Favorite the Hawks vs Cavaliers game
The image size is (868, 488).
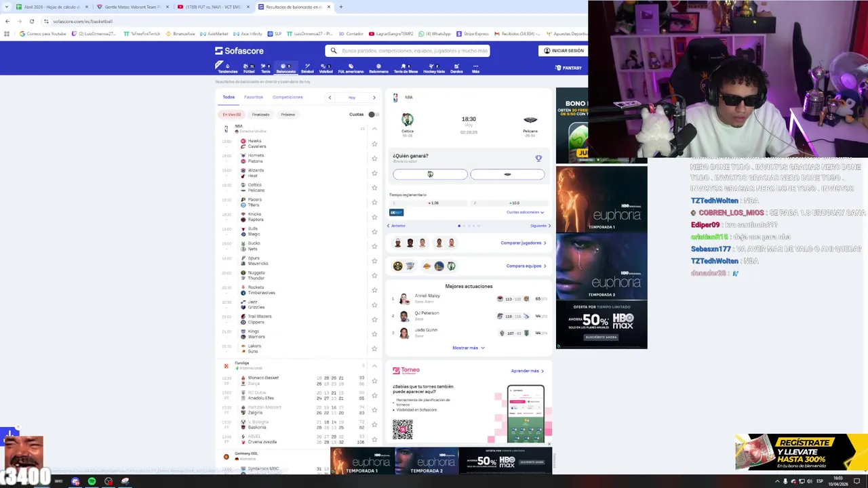374,144
